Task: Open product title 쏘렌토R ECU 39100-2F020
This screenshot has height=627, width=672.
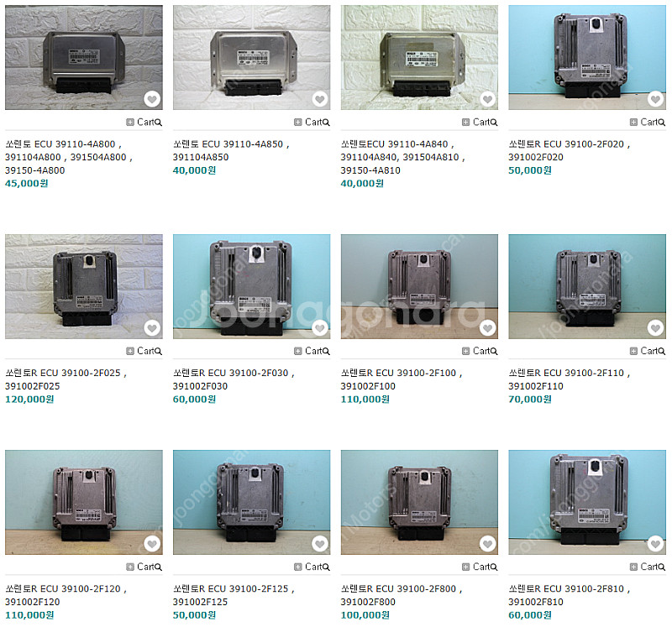Action: (x=570, y=151)
